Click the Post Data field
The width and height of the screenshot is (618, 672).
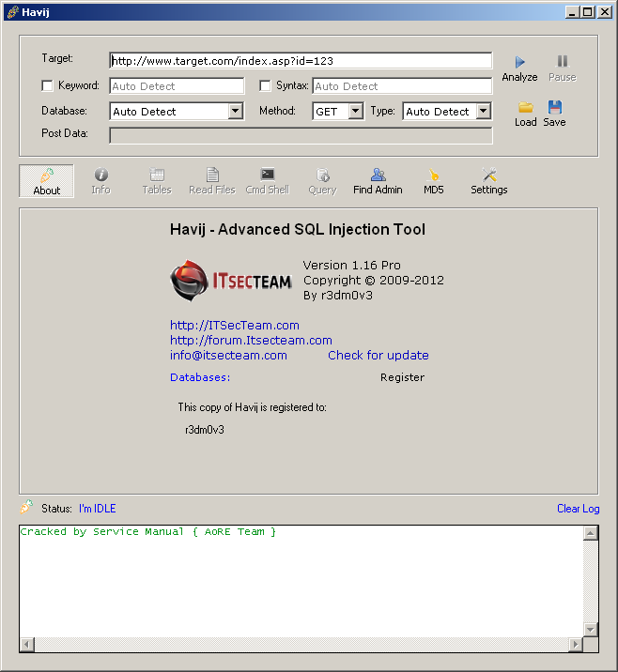(301, 136)
